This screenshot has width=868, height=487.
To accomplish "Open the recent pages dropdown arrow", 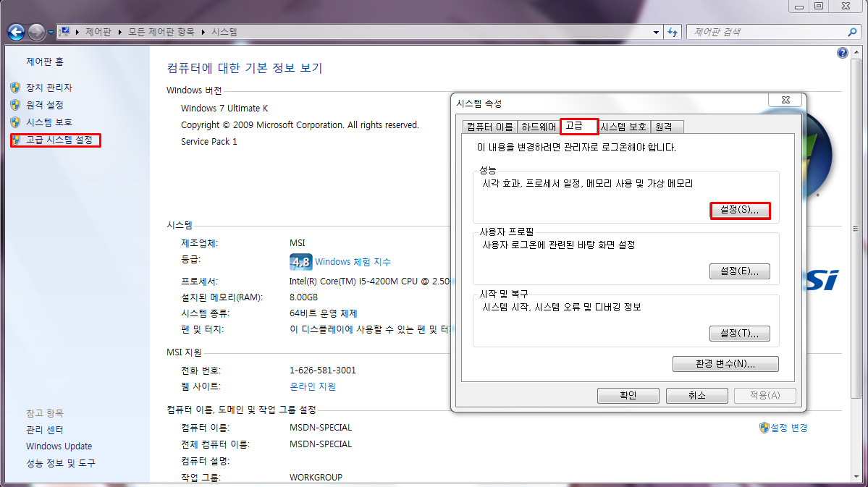I will coord(51,33).
